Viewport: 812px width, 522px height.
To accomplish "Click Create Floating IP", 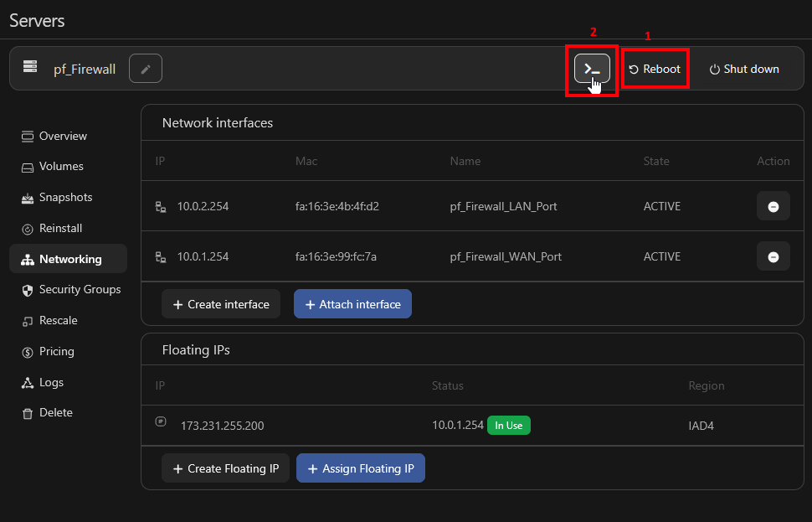I will tap(225, 468).
